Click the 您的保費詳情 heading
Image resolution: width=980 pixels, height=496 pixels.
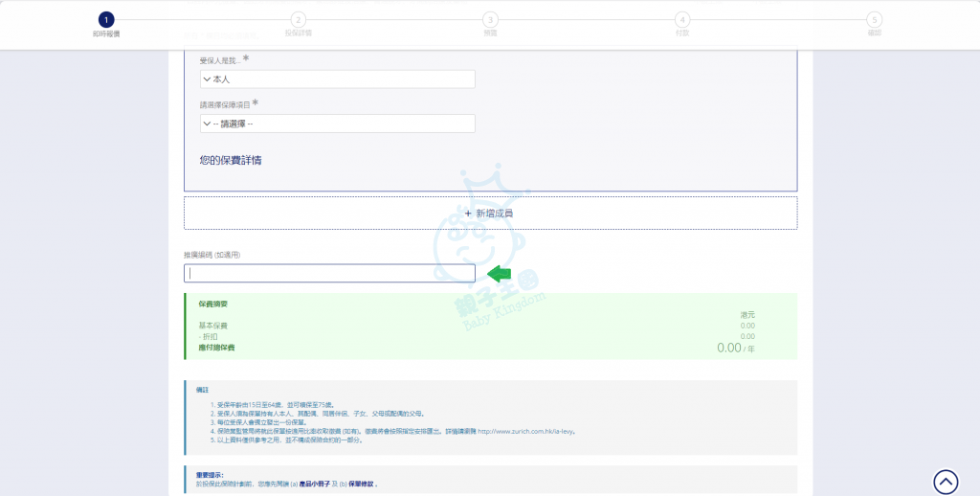(231, 160)
